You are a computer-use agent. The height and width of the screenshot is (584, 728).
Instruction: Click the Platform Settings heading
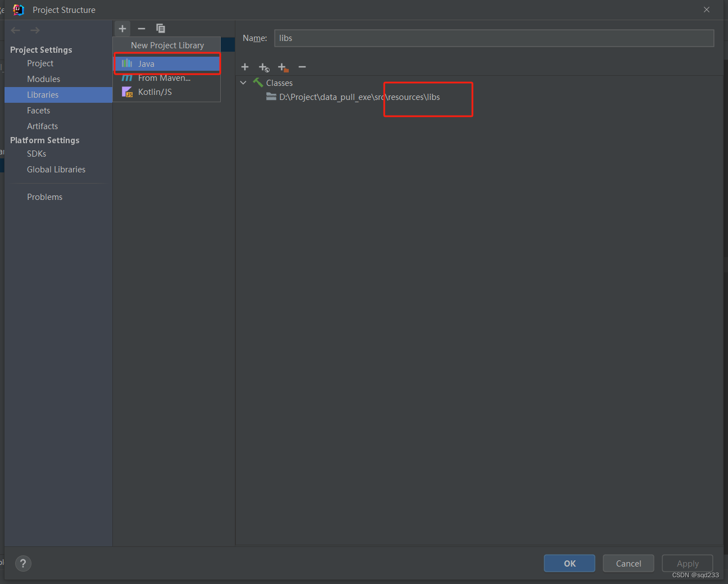coord(45,140)
